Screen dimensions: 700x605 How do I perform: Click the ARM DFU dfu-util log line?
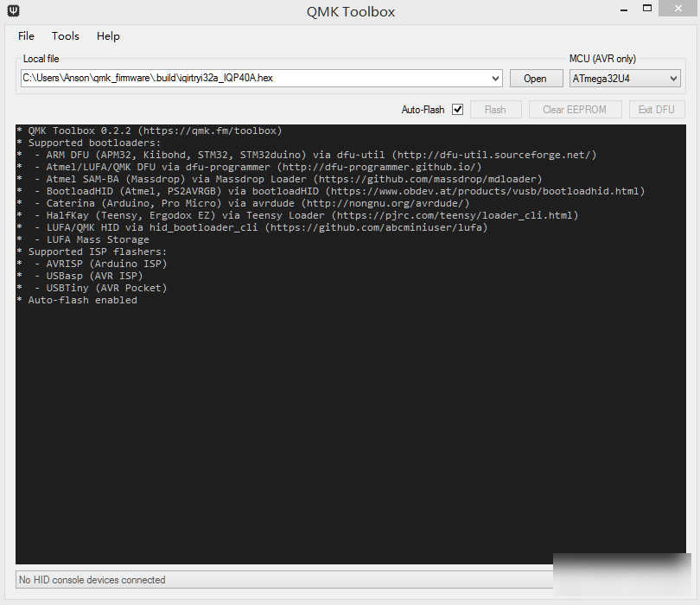click(307, 155)
